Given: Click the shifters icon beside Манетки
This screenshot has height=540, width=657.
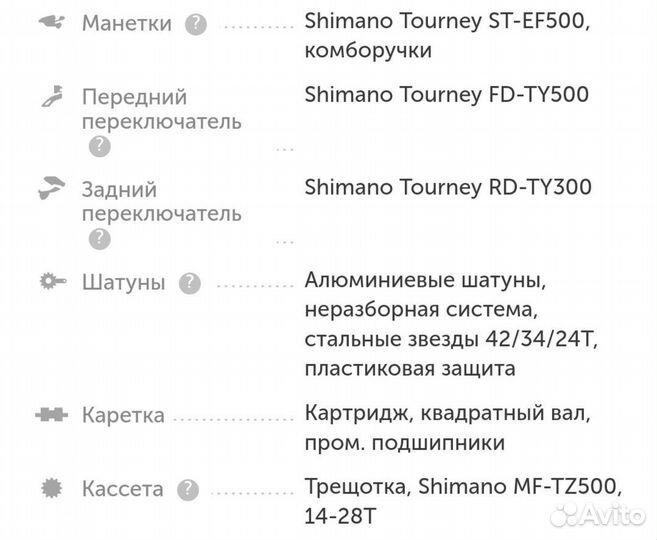Looking at the screenshot, I should (x=49, y=23).
